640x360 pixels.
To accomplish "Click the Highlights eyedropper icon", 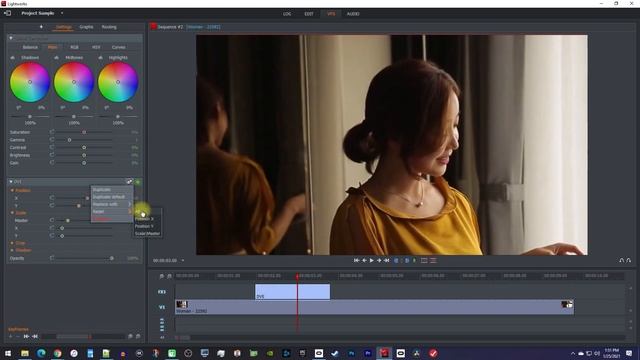I will tap(100, 58).
